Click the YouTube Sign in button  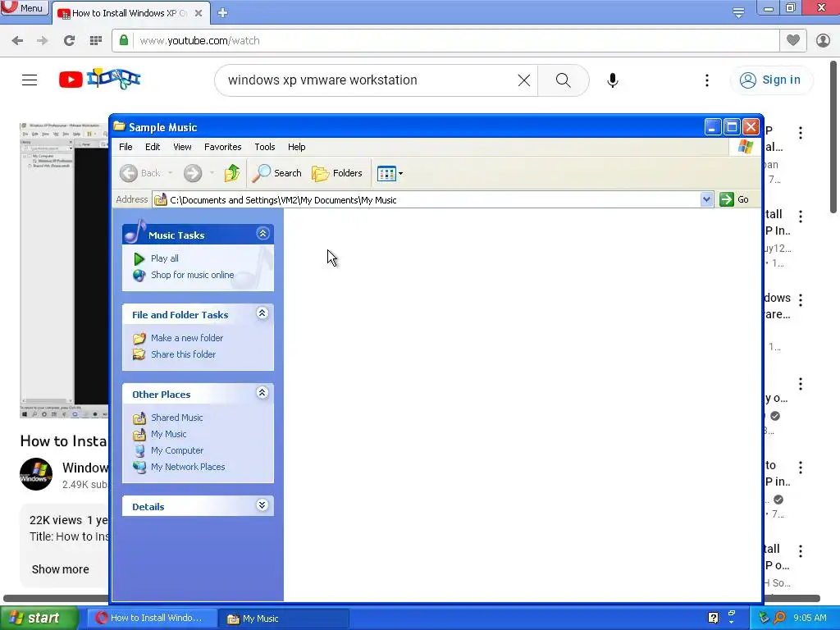point(771,80)
